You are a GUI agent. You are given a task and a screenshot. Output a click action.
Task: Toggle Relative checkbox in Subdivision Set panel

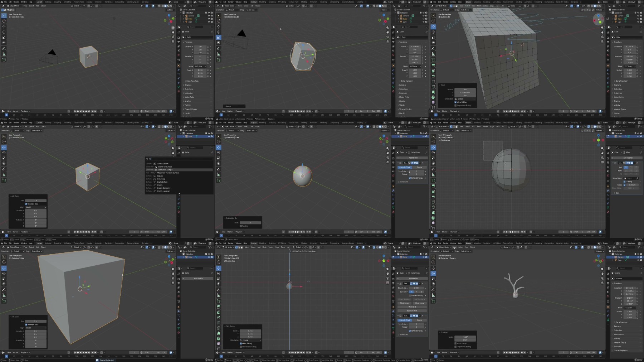click(241, 226)
